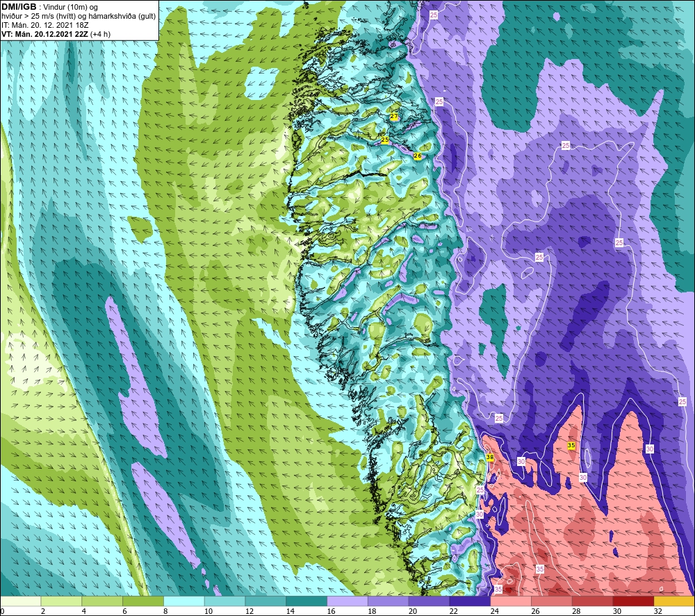Select the 24–26 m/s pink legend swatch
Image resolution: width=695 pixels, height=616 pixels.
[x=511, y=601]
